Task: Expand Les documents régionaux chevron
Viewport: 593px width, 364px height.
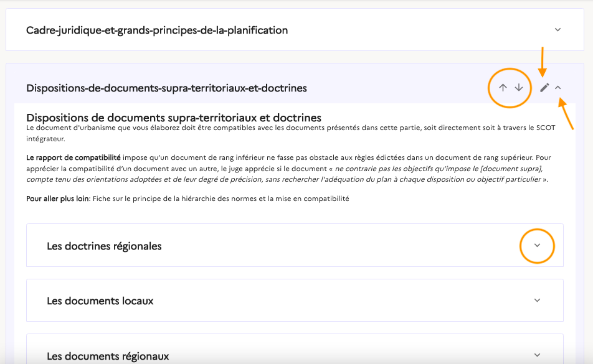Action: click(538, 355)
